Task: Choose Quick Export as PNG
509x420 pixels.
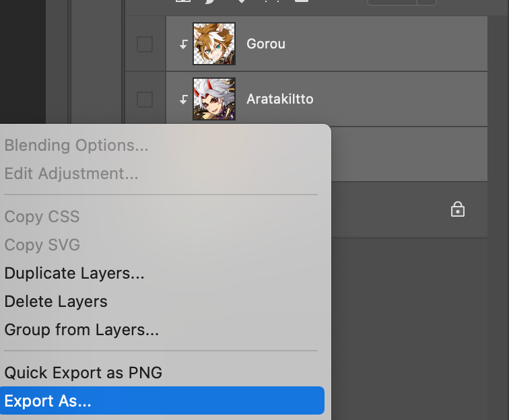Action: tap(83, 372)
